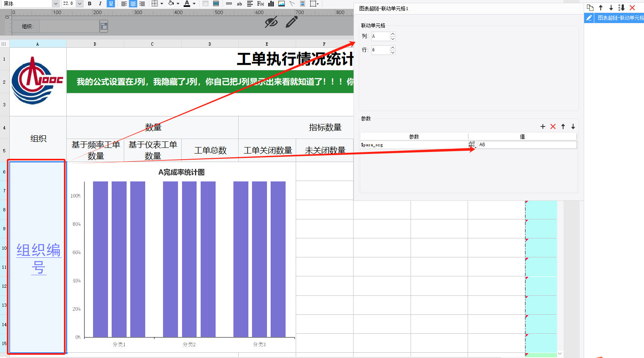Move hyperlink up in the list
This screenshot has height=358, width=644.
point(601,8)
